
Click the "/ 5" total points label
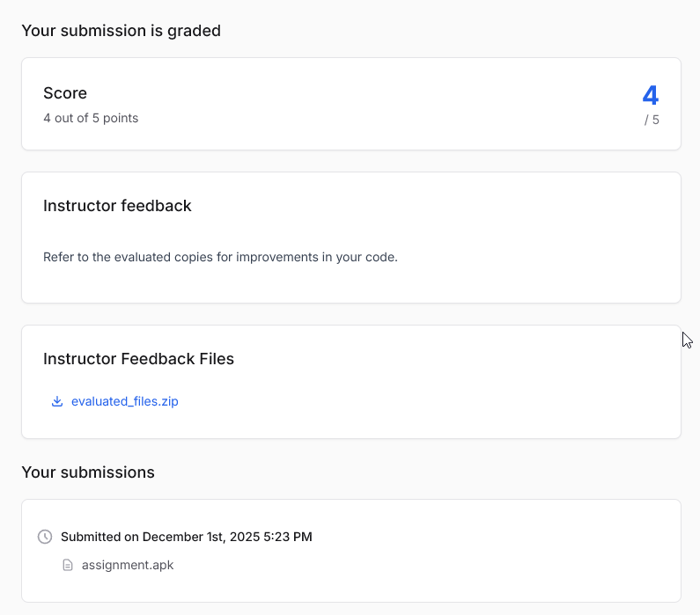652,120
